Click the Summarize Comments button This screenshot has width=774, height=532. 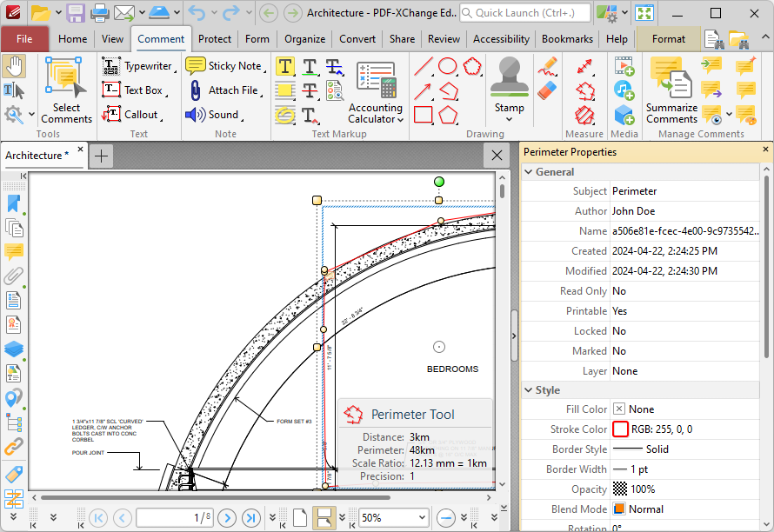[x=671, y=90]
